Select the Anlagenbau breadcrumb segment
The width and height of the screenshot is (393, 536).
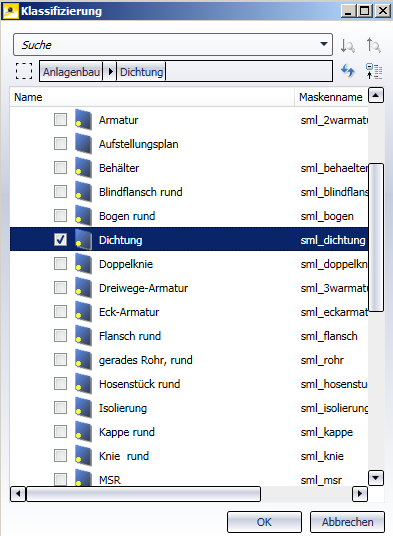72,71
